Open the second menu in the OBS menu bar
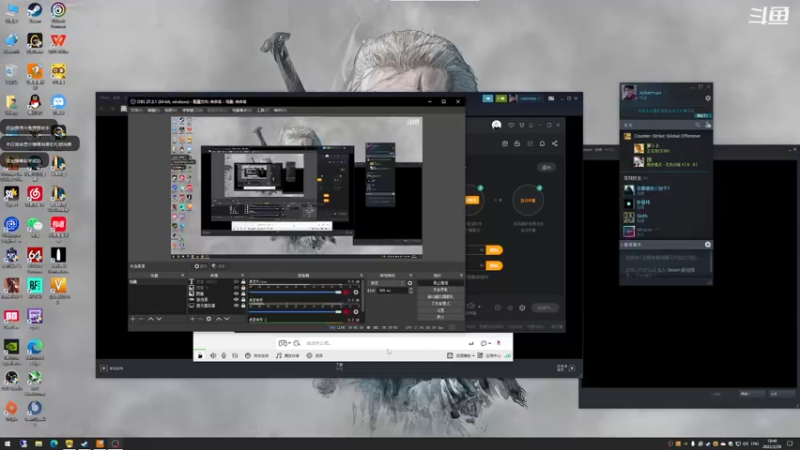The height and width of the screenshot is (450, 800). coord(154,110)
